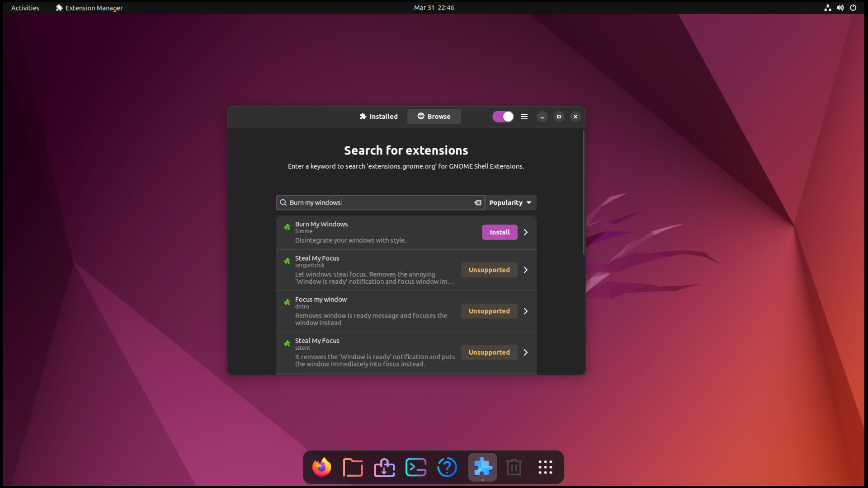Open the Popularity sort dropdown
The height and width of the screenshot is (488, 868).
[x=511, y=202]
